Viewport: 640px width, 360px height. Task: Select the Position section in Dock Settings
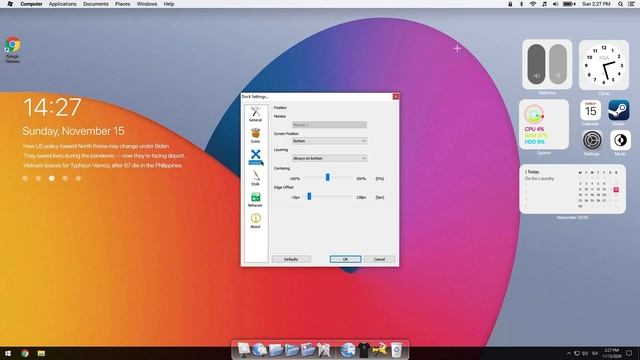(x=256, y=157)
